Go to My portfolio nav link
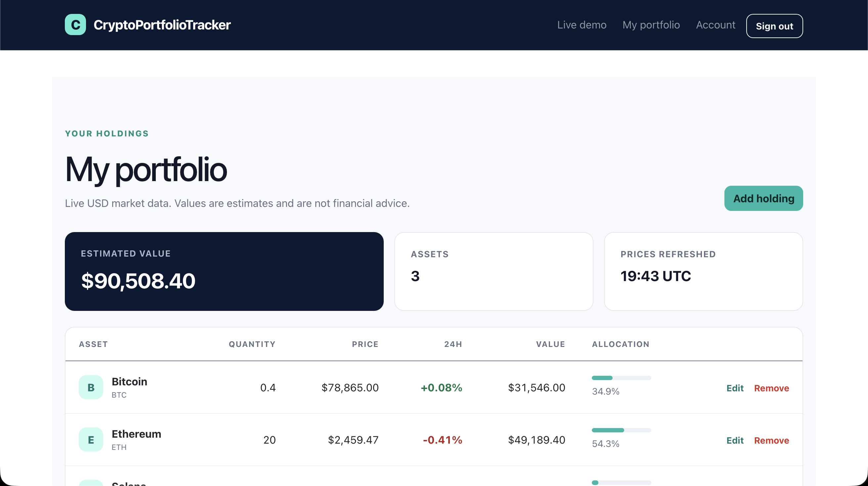 click(x=651, y=25)
